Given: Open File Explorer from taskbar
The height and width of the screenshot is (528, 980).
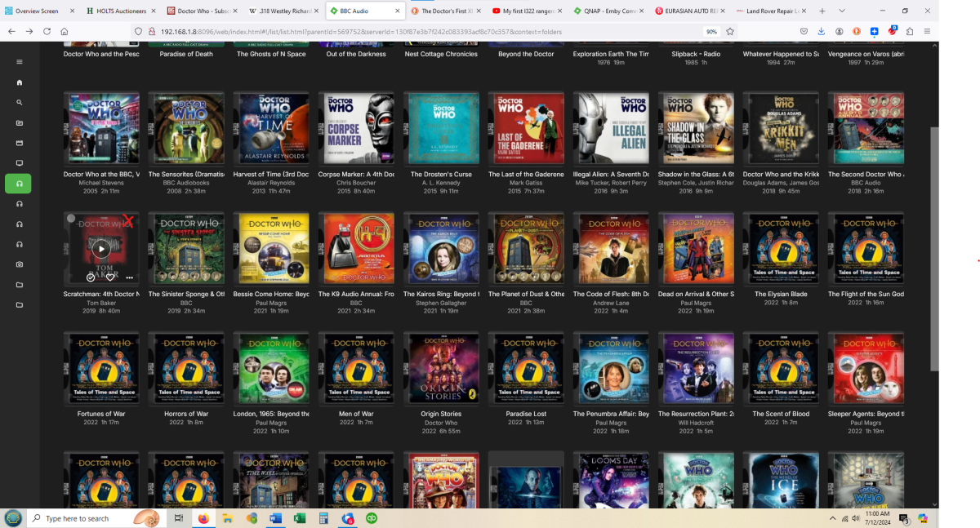Looking at the screenshot, I should (227, 518).
